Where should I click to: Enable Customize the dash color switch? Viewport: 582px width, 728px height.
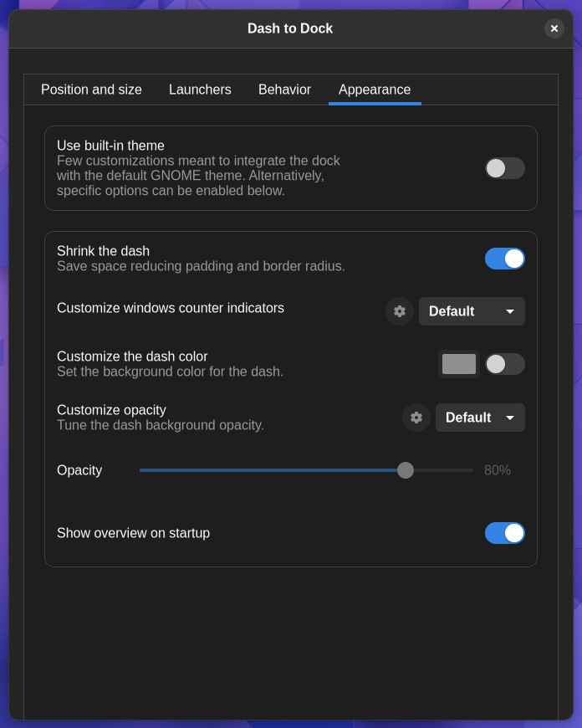tap(504, 364)
